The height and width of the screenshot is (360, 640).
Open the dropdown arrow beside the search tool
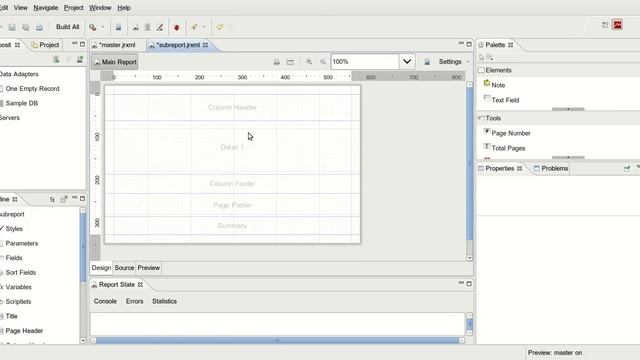click(x=103, y=27)
